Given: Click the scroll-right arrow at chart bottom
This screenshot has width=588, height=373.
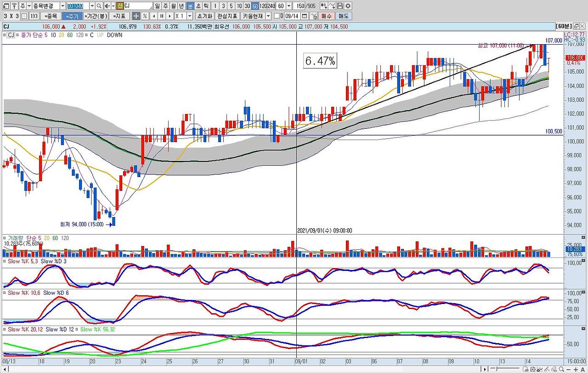Looking at the screenshot, I should (x=485, y=369).
